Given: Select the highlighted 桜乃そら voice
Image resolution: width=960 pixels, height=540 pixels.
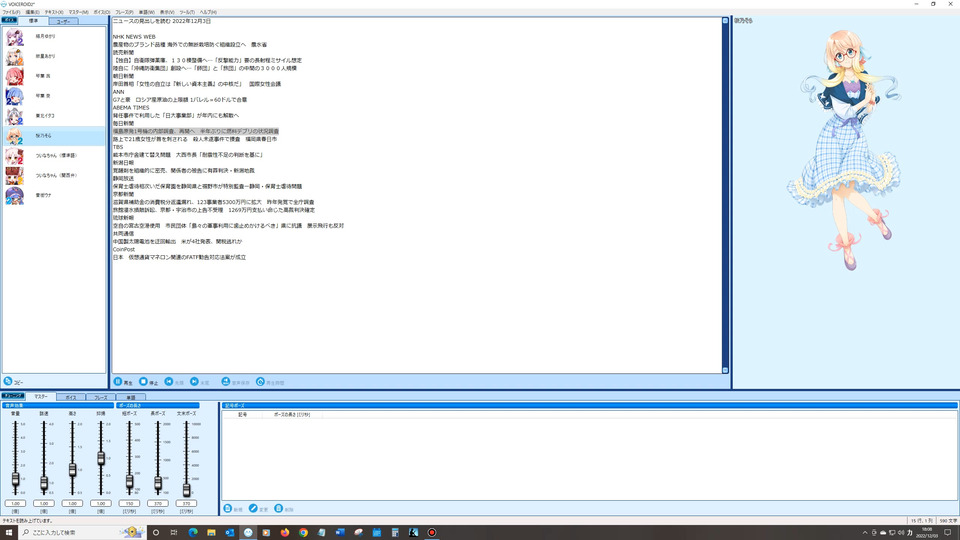Looking at the screenshot, I should pyautogui.click(x=54, y=136).
